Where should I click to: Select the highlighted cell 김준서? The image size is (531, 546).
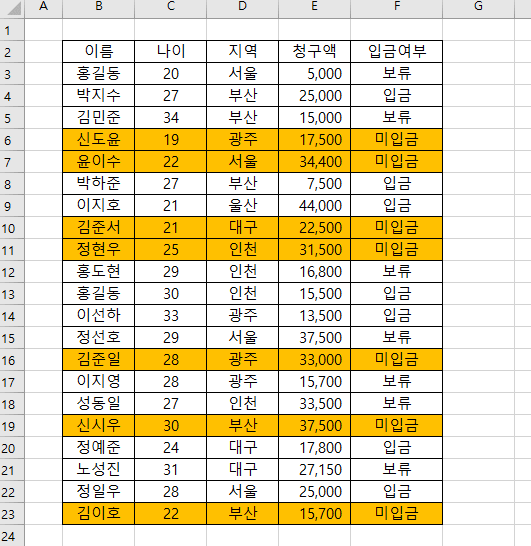click(99, 228)
